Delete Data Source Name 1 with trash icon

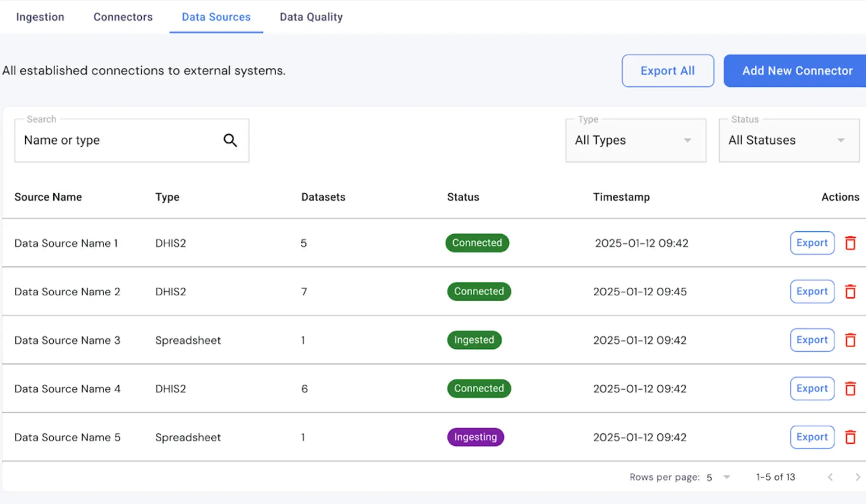tap(850, 243)
